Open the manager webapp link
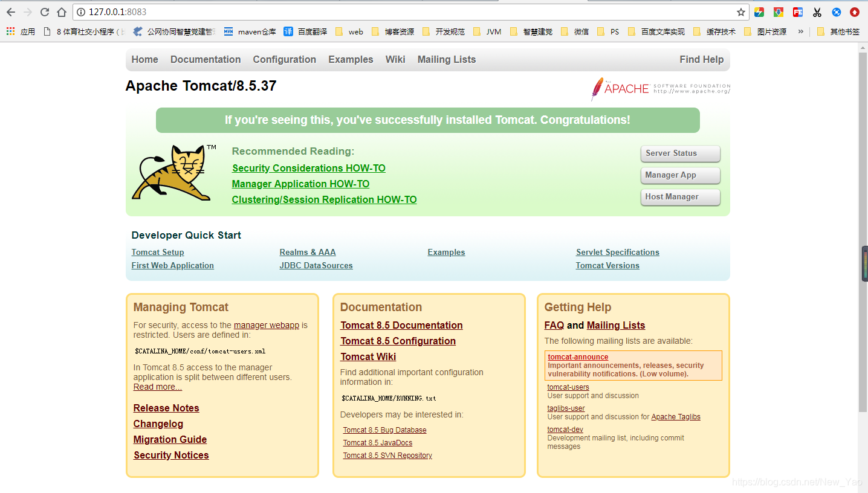868x493 pixels. 267,325
